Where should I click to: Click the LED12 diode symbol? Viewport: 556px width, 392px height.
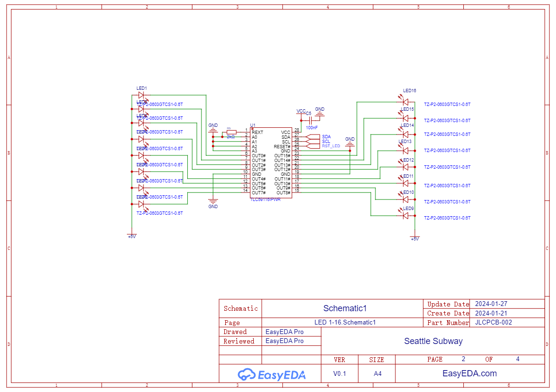405,167
